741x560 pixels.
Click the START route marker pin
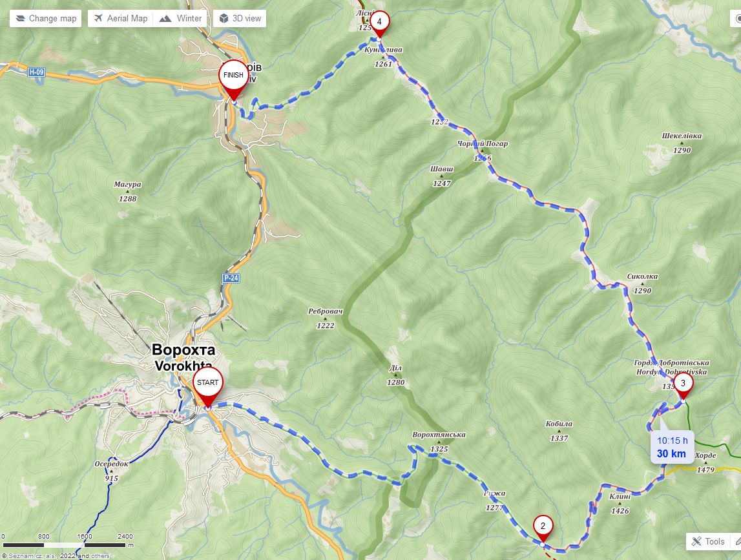tap(207, 385)
